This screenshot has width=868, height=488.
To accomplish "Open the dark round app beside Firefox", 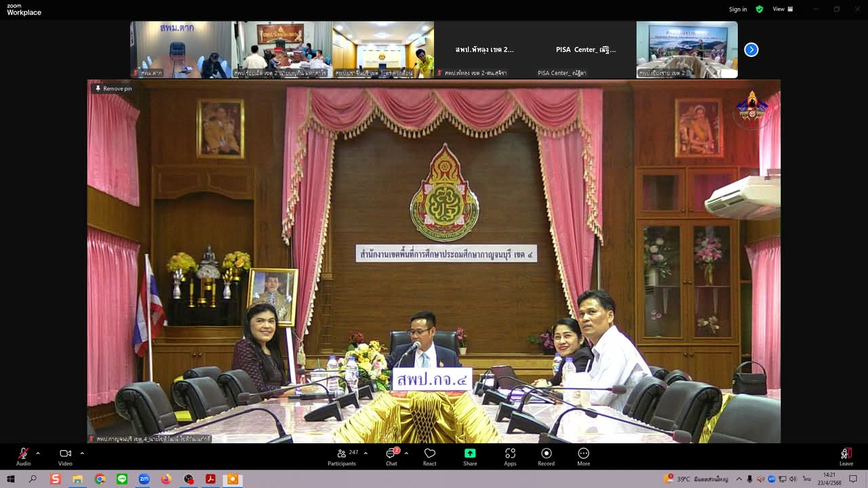I will click(189, 479).
